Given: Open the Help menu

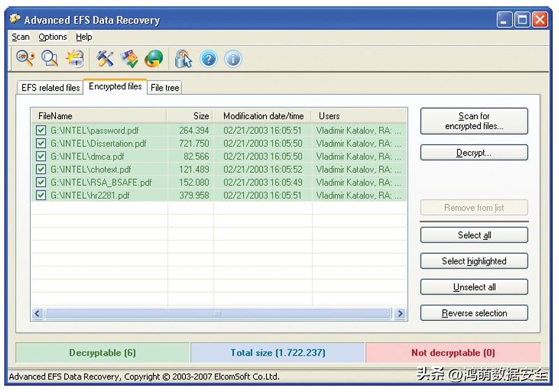Looking at the screenshot, I should click(x=84, y=37).
